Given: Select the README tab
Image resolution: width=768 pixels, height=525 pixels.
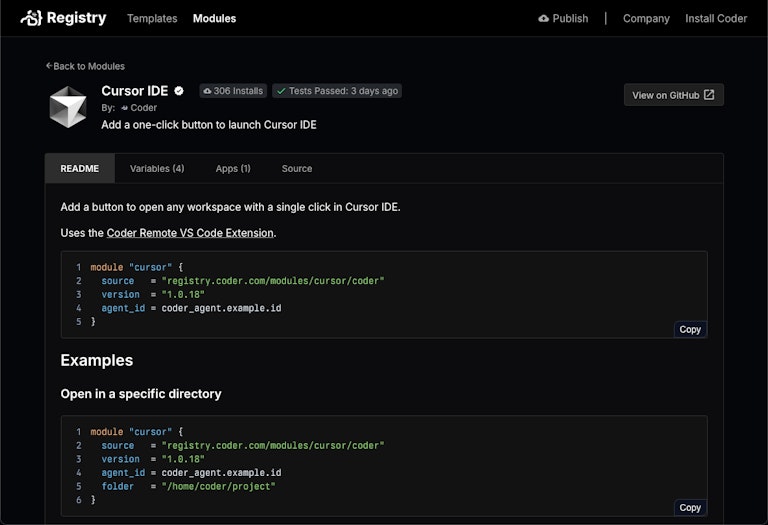Looking at the screenshot, I should pos(80,168).
